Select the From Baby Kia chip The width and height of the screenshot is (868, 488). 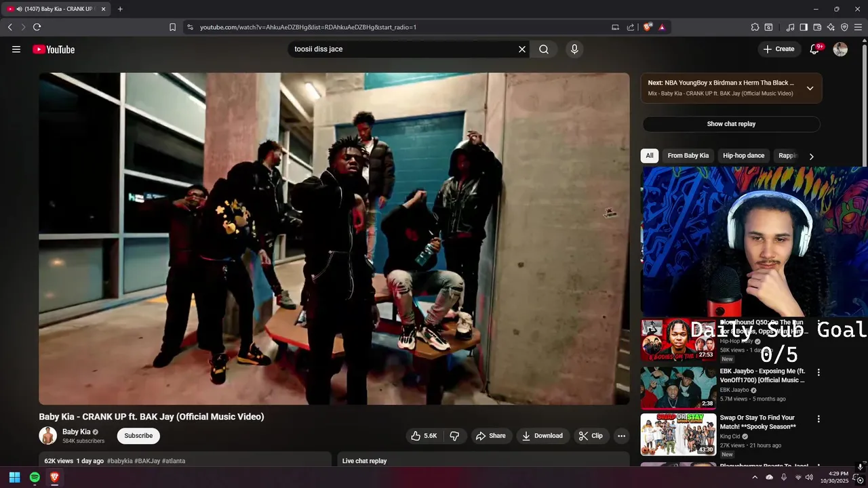pos(688,156)
